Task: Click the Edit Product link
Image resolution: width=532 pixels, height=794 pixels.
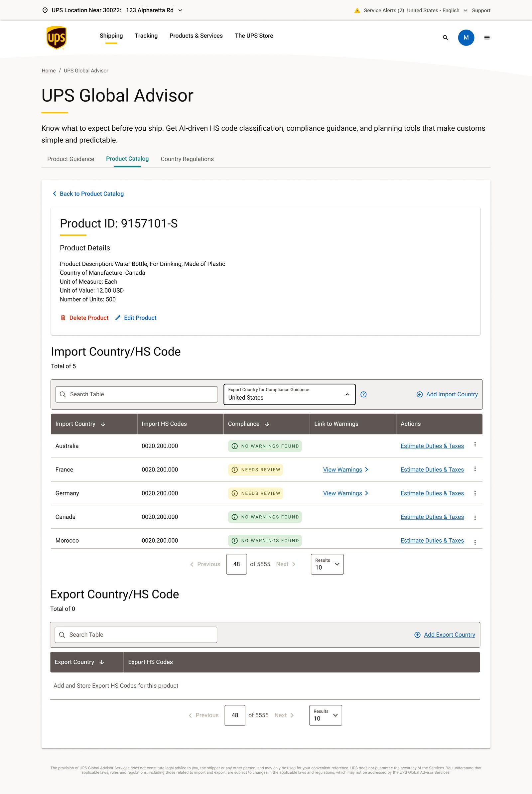Action: tap(140, 318)
